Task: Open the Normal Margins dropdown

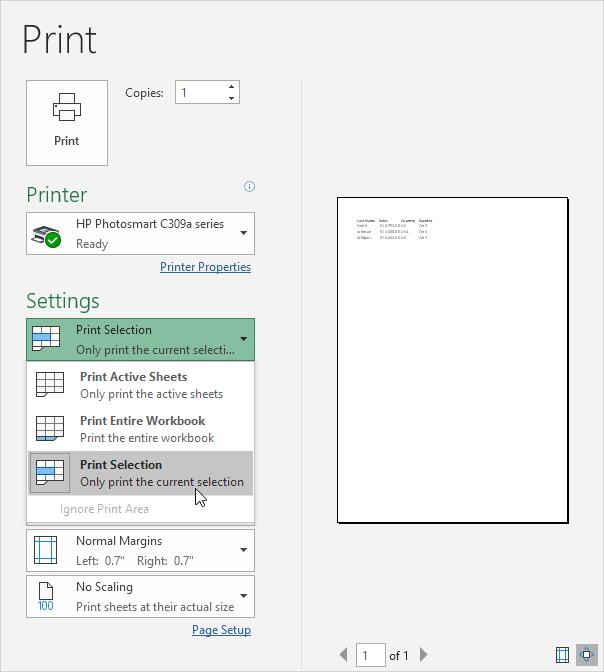Action: point(140,550)
